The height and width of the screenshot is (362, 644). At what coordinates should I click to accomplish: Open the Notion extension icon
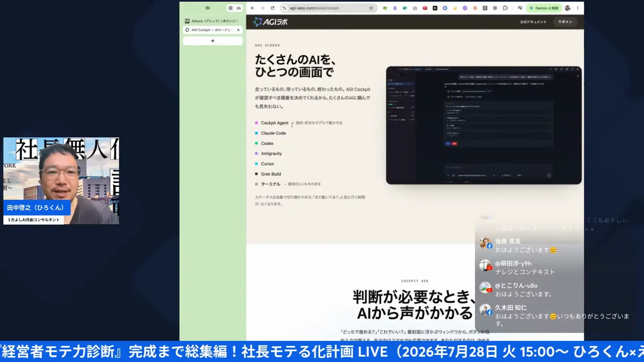click(x=435, y=8)
